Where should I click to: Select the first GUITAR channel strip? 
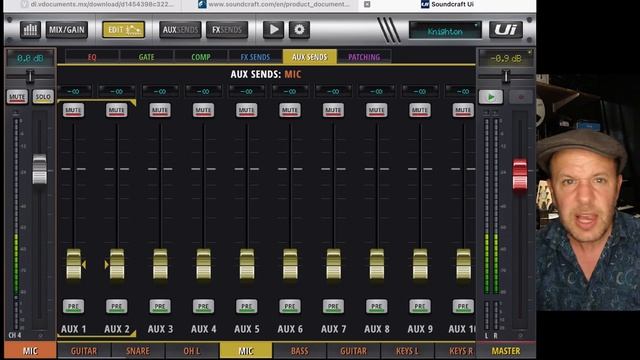[84, 351]
